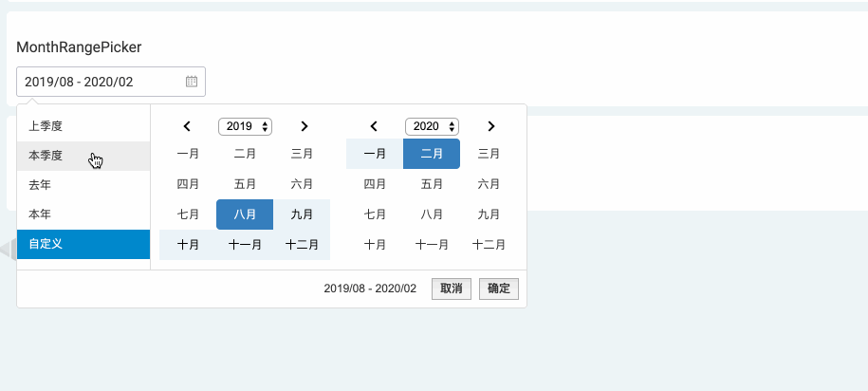Pick 二月 in the 2020 panel
The image size is (868, 391).
click(x=432, y=154)
